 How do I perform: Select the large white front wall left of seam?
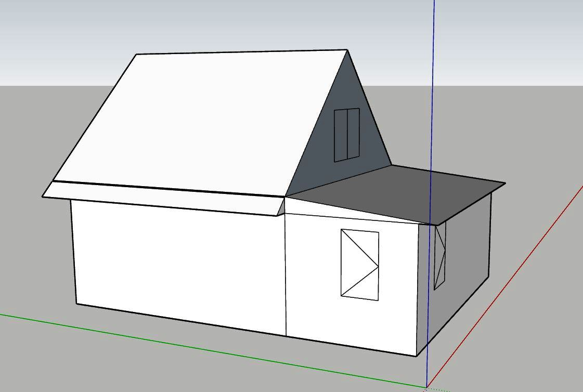point(177,260)
